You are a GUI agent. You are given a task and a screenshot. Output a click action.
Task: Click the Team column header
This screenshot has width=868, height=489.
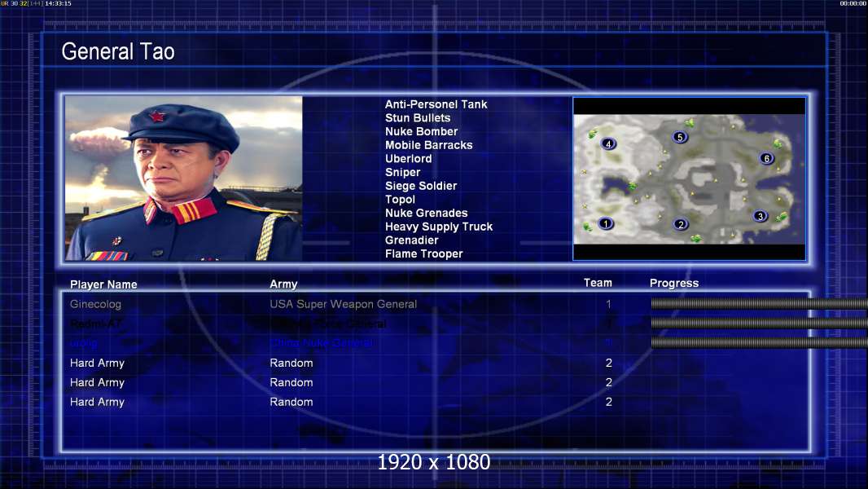coord(598,283)
